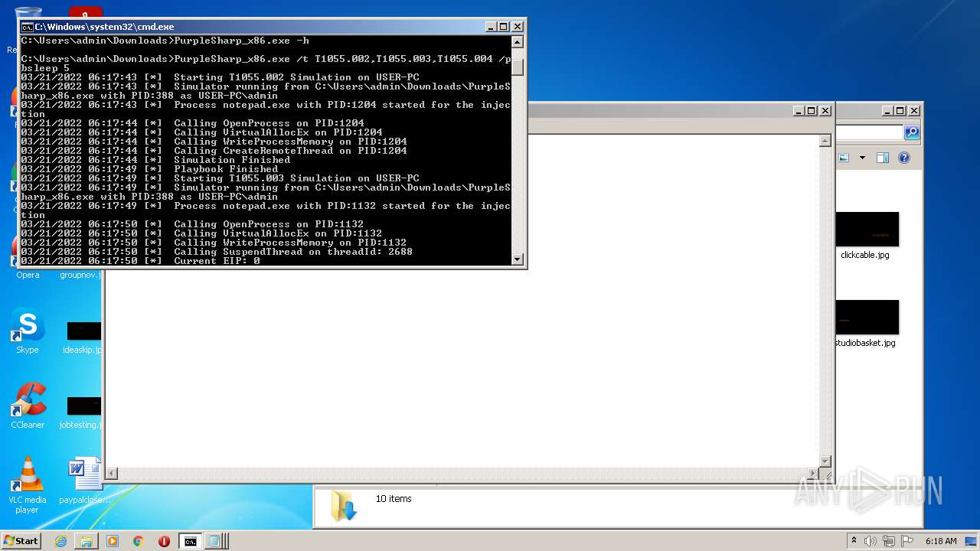Click the cmd.exe scrollbar down arrow
Viewport: 980px width, 551px height.
click(x=518, y=259)
